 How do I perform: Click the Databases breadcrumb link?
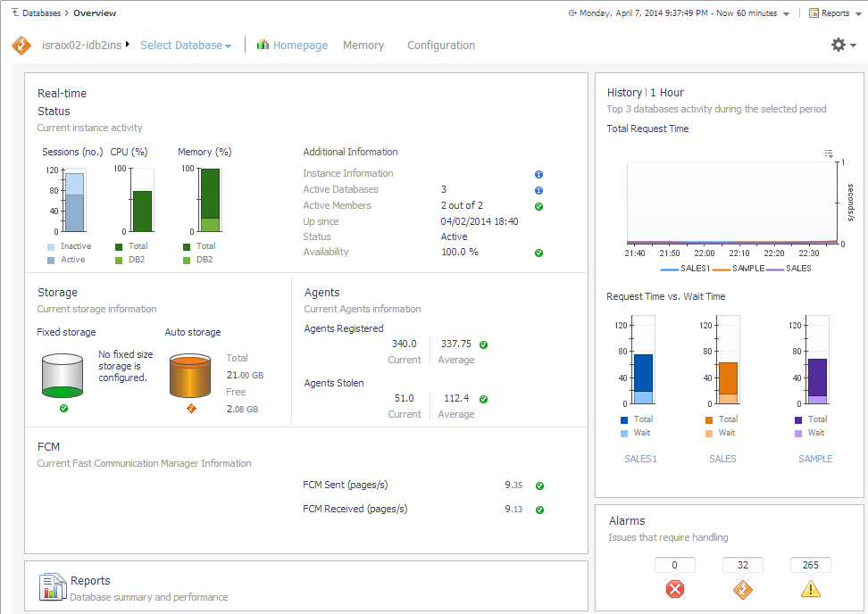[x=41, y=13]
